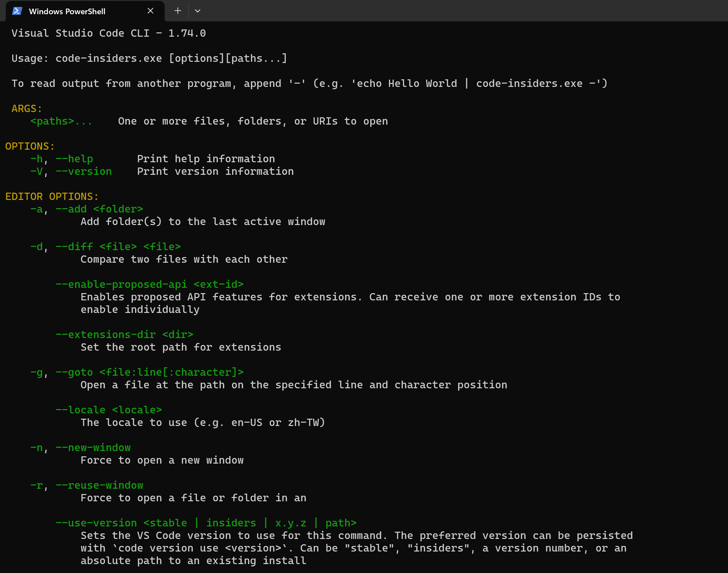The image size is (728, 573).
Task: Click the new tab (+) button
Action: (x=177, y=11)
